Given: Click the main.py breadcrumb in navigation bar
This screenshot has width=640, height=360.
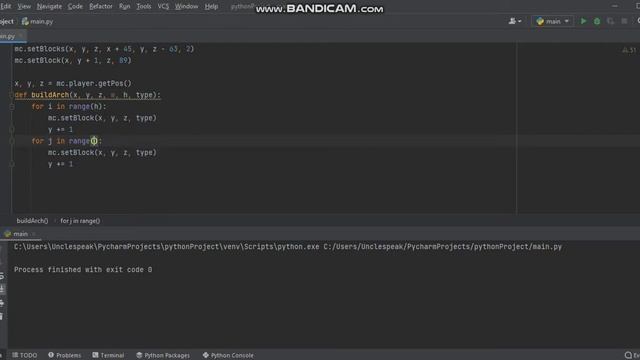Looking at the screenshot, I should (38, 21).
